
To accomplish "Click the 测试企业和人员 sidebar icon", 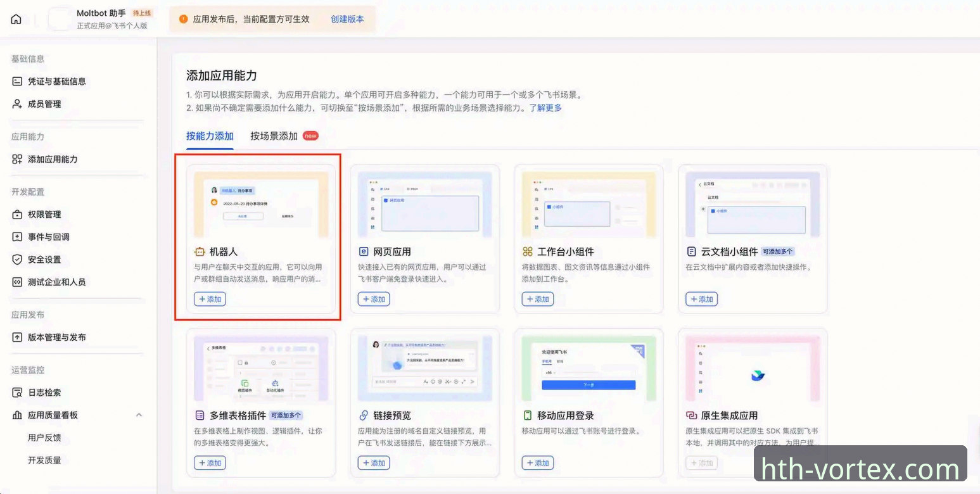I will click(17, 282).
